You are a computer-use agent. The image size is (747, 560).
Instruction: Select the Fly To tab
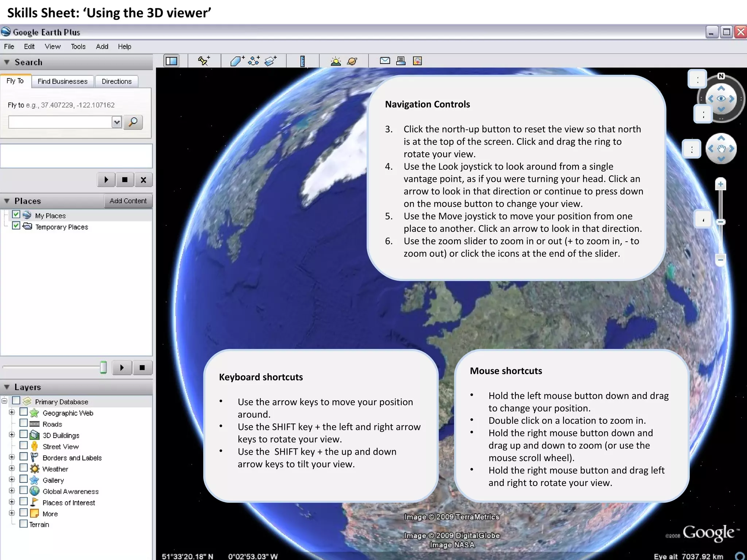[x=15, y=81]
